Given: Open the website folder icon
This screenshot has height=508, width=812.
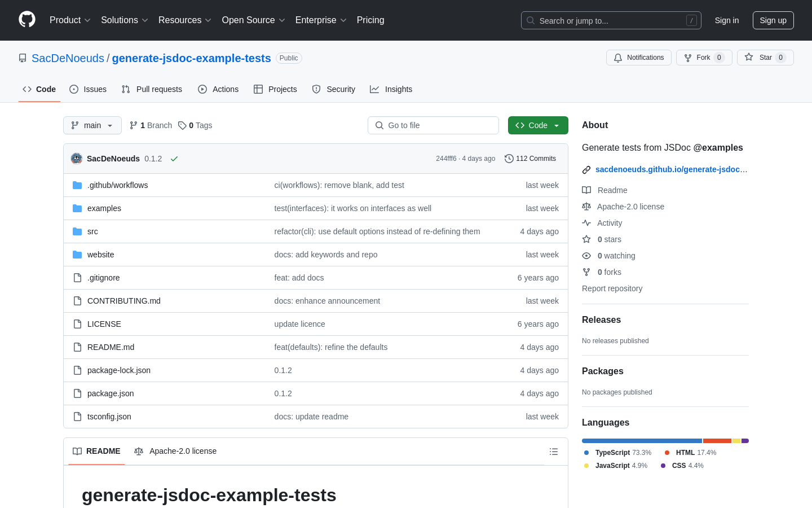Looking at the screenshot, I should (77, 255).
